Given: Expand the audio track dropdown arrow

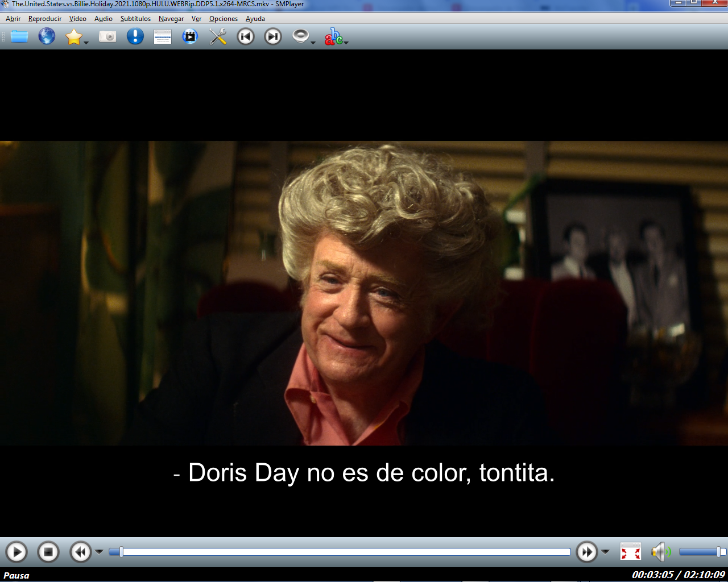Looking at the screenshot, I should (x=313, y=43).
